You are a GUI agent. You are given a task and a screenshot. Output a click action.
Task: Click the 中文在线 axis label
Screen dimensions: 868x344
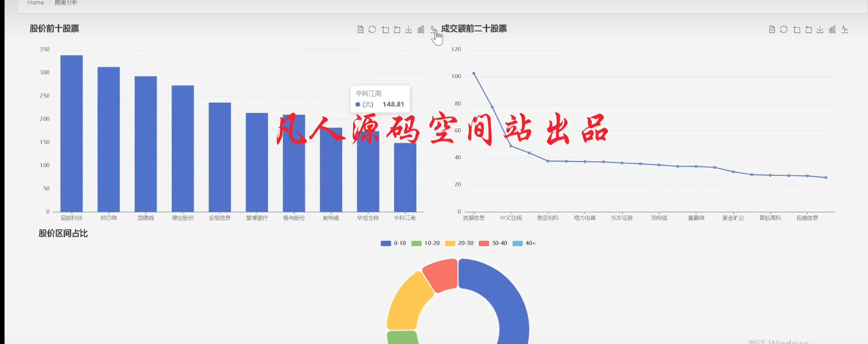point(511,218)
